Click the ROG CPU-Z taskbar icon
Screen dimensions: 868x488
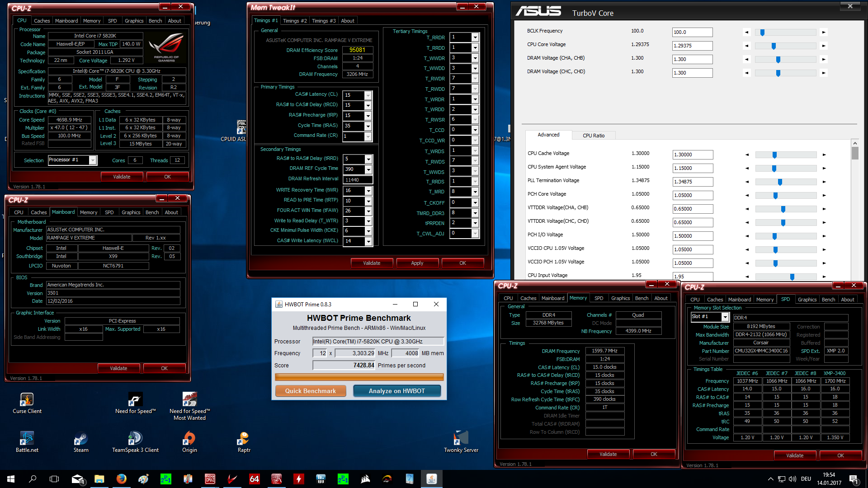click(210, 479)
